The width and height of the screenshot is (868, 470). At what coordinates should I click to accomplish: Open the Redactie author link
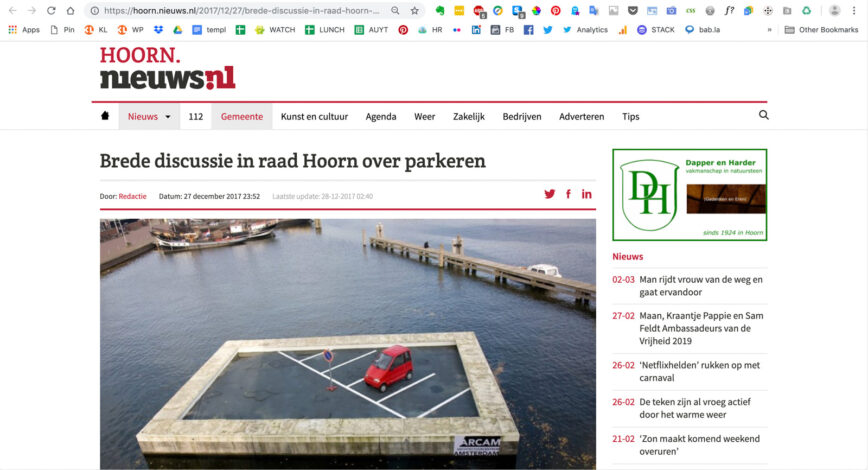pyautogui.click(x=132, y=196)
